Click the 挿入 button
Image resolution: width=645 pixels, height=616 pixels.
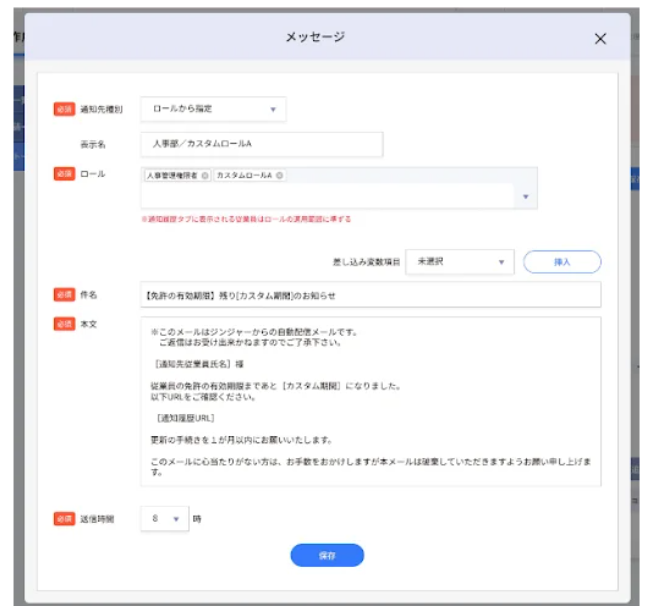[561, 262]
